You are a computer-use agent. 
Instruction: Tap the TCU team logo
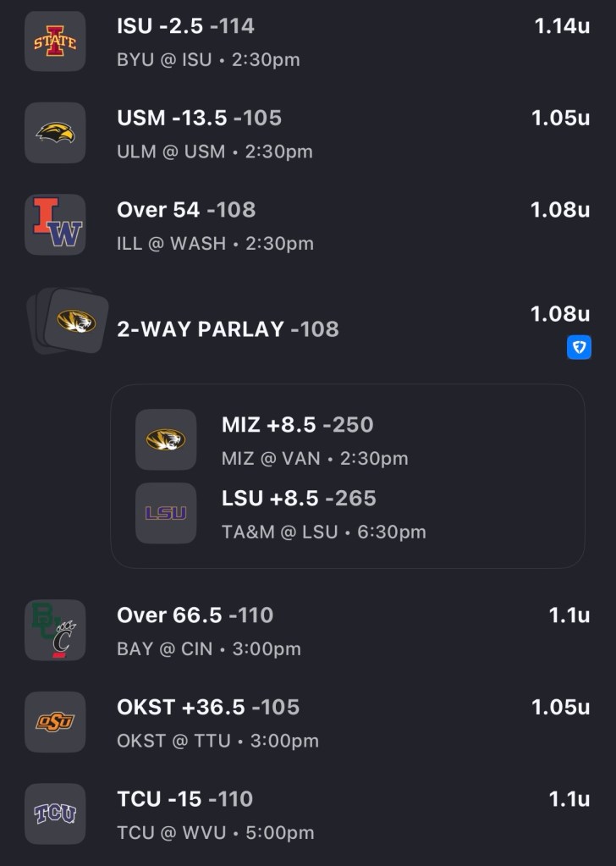click(x=55, y=814)
